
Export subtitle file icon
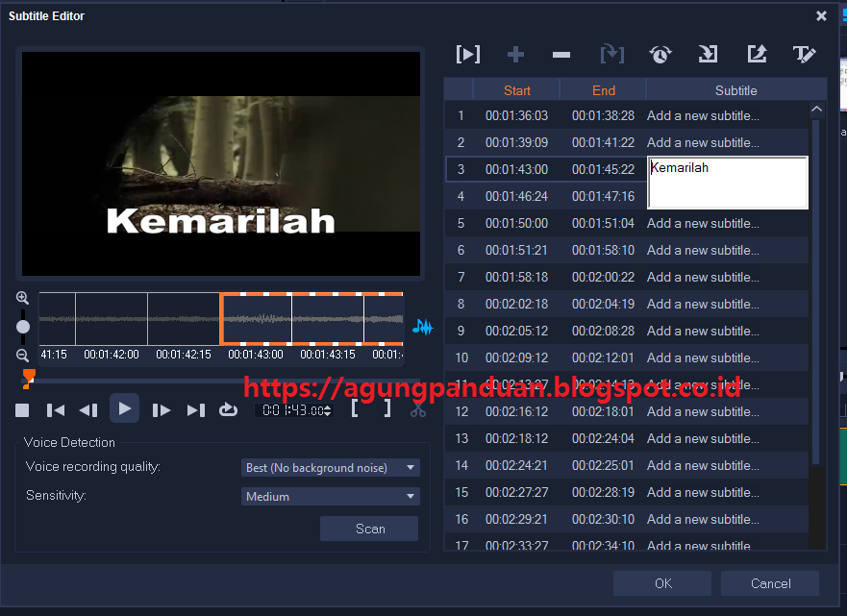click(x=757, y=55)
